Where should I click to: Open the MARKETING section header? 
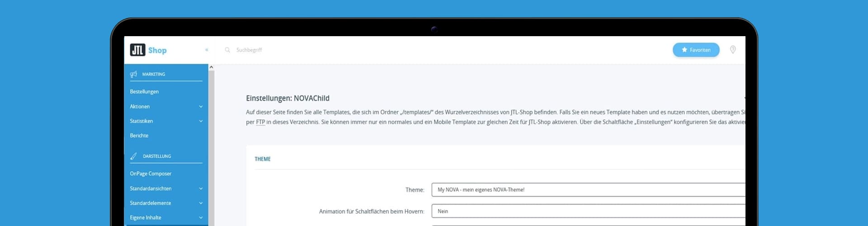tap(153, 74)
